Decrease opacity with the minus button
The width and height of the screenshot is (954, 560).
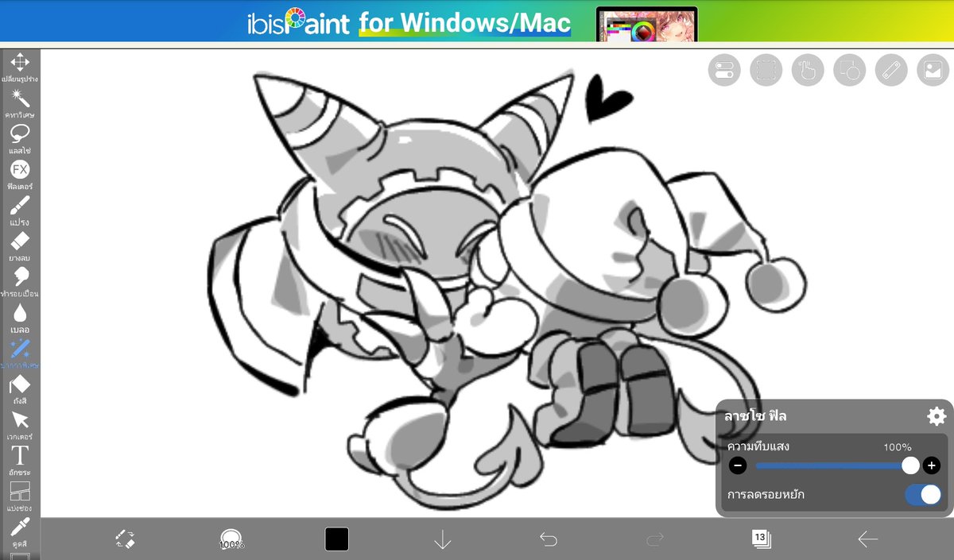[738, 465]
